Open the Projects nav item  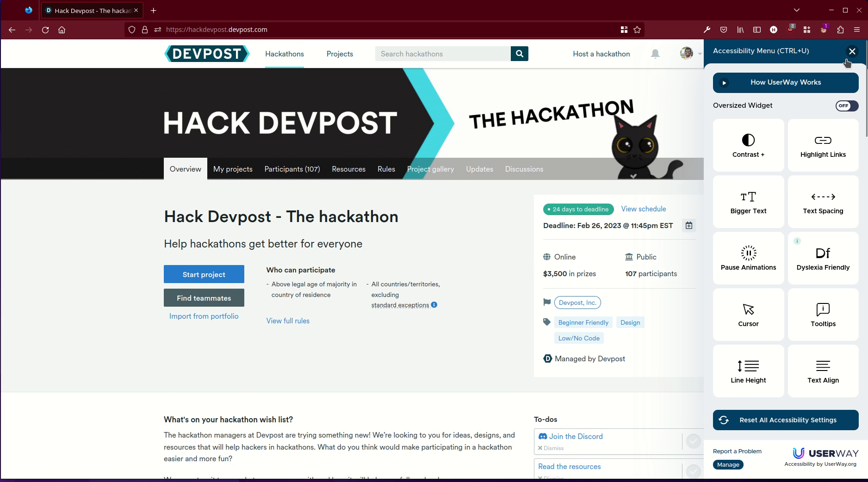pos(340,54)
